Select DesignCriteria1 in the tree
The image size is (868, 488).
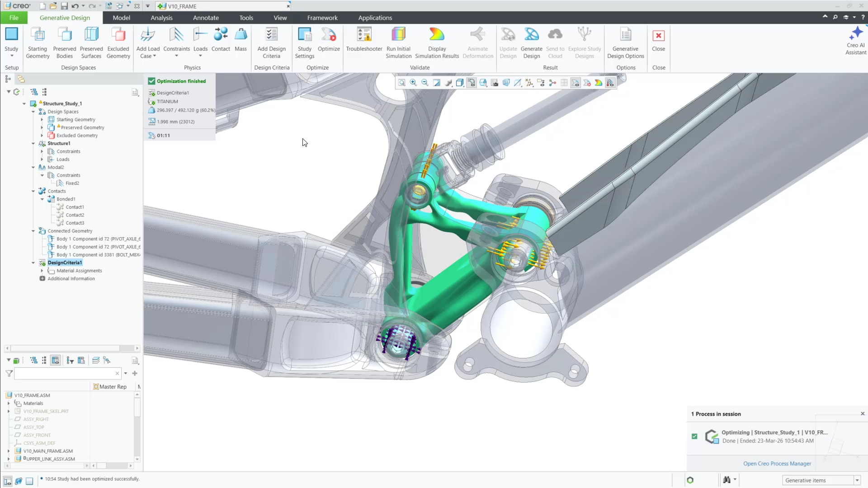(65, 263)
